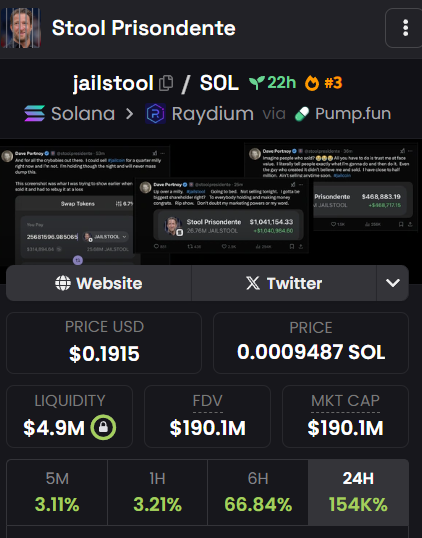Click the 0.0009487 SOL price box
422x538 pixels.
[311, 343]
